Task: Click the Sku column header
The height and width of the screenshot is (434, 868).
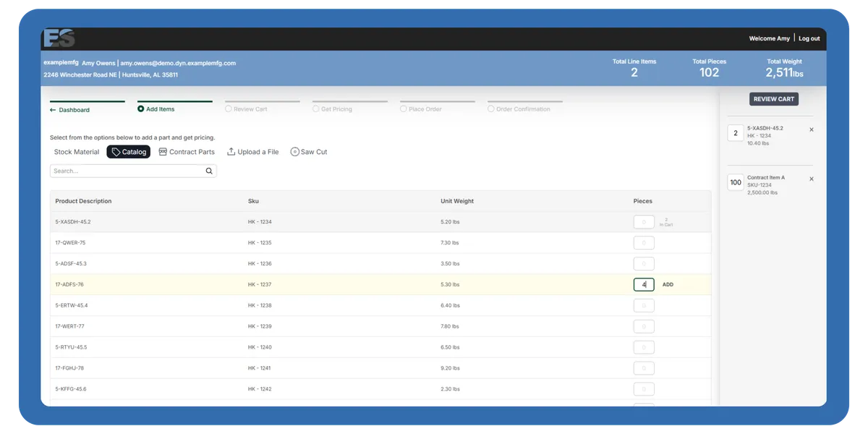Action: tap(253, 201)
